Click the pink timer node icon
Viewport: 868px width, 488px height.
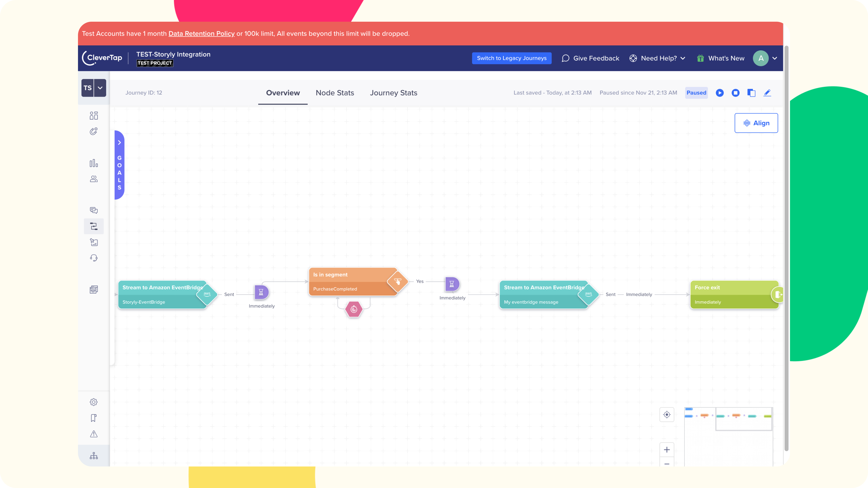pyautogui.click(x=354, y=309)
